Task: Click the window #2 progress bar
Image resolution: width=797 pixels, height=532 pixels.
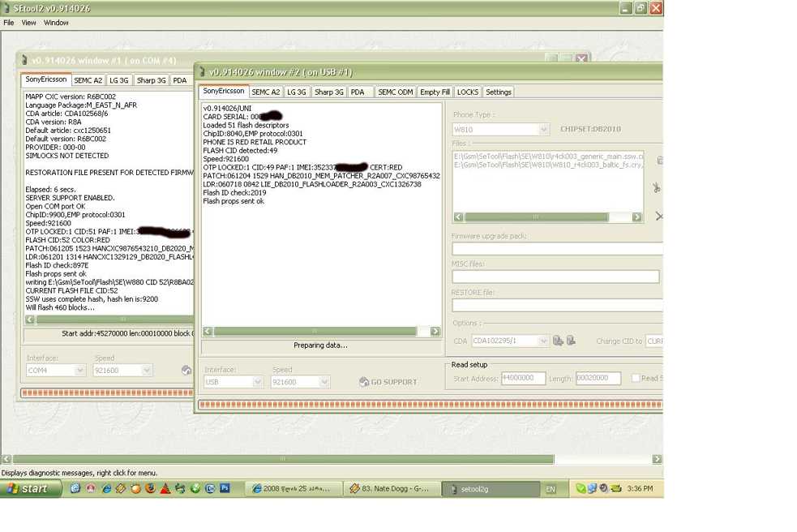Action: coord(430,405)
